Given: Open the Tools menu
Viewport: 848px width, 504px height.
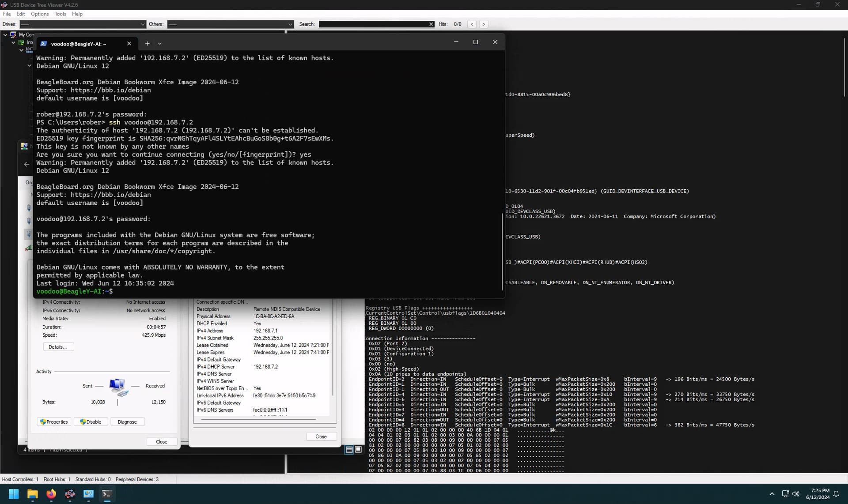Looking at the screenshot, I should tap(61, 14).
